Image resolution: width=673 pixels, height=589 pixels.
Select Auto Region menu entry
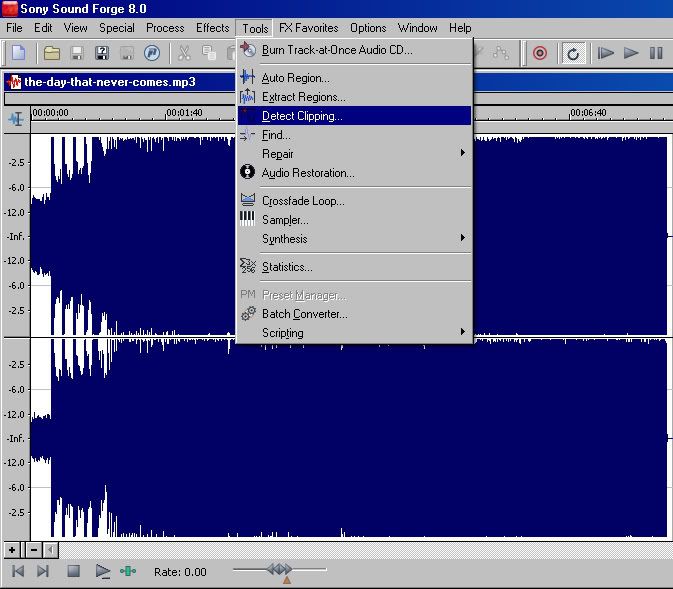(355, 78)
